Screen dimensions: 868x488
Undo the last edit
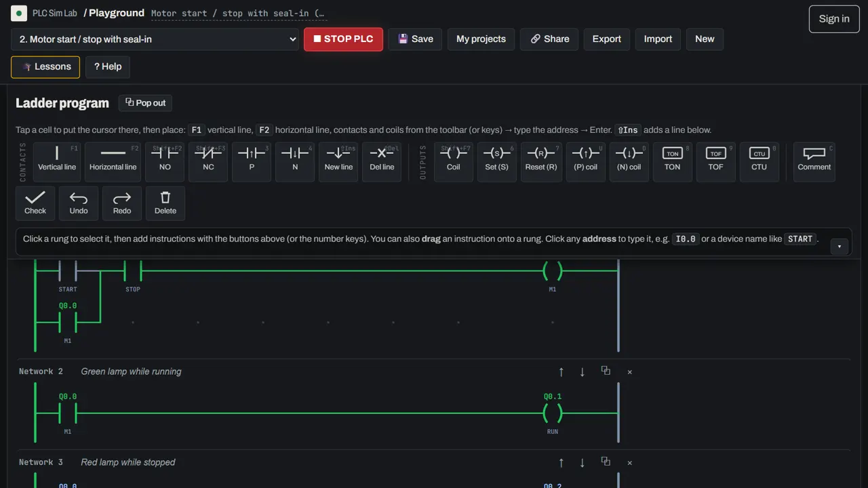(x=79, y=203)
